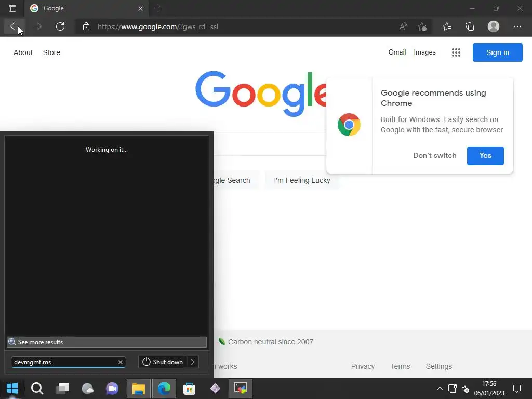Viewport: 532px width, 399px height.
Task: Open Task View on the taskbar
Action: point(62,389)
